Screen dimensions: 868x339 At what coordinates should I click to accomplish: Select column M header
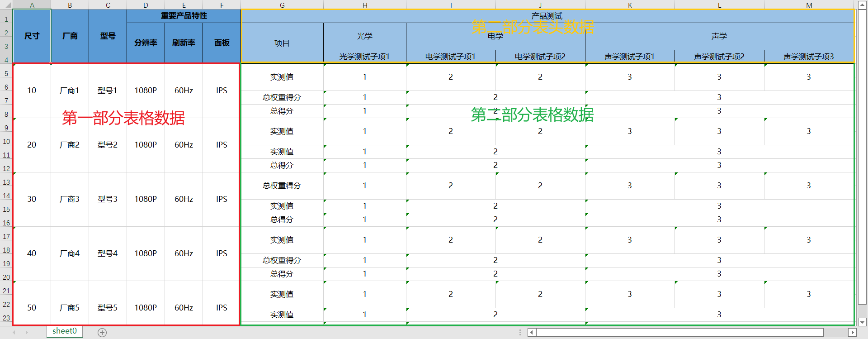click(x=809, y=5)
